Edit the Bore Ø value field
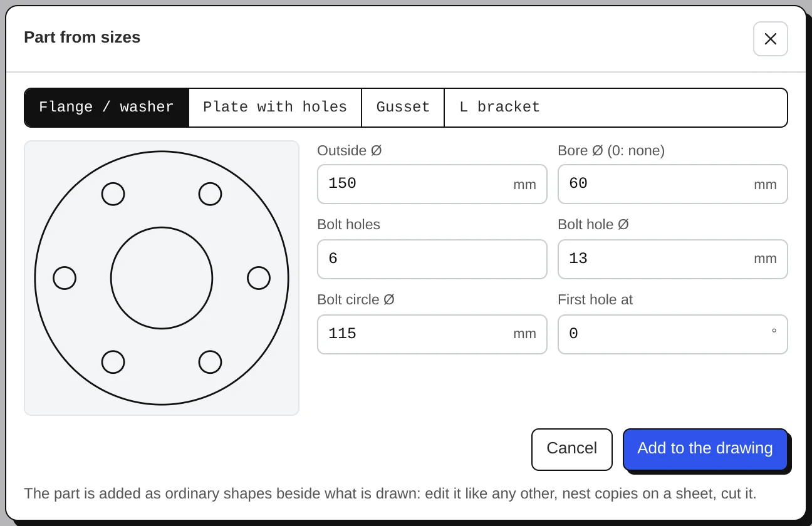This screenshot has height=526, width=812. [672, 184]
